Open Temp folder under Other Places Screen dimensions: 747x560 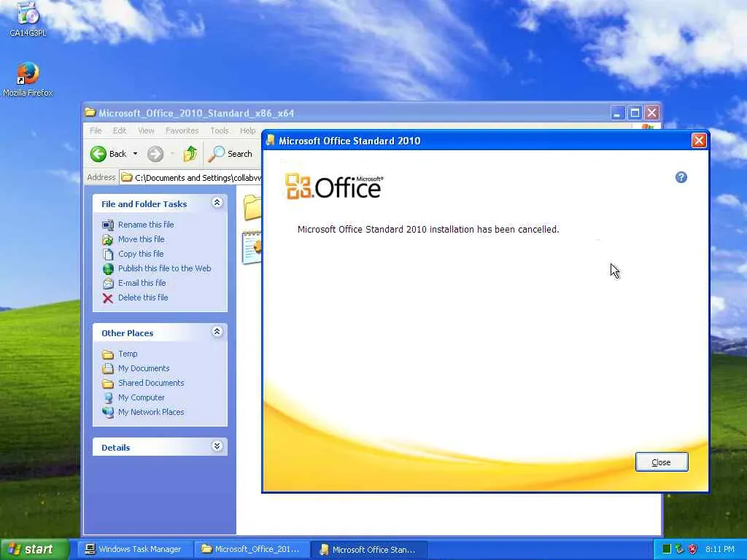coord(128,354)
